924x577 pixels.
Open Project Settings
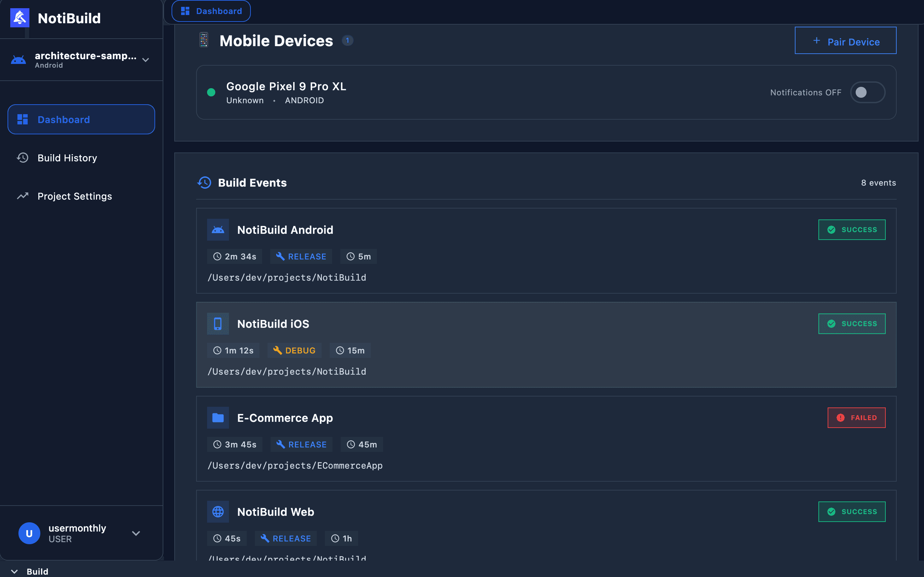click(x=75, y=196)
